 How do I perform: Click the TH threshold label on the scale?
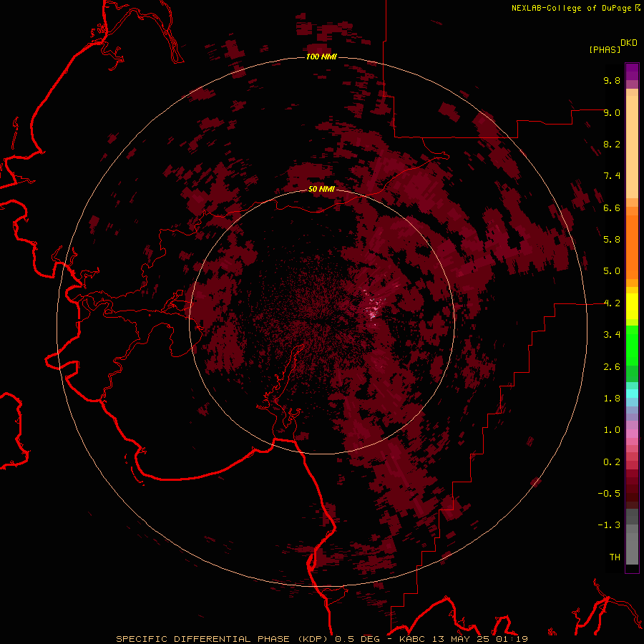point(615,557)
